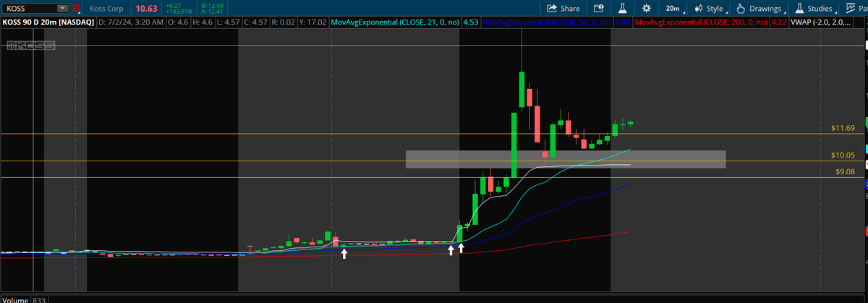This screenshot has height=303, width=868.
Task: Click the $9.08 price level label
Action: (845, 171)
